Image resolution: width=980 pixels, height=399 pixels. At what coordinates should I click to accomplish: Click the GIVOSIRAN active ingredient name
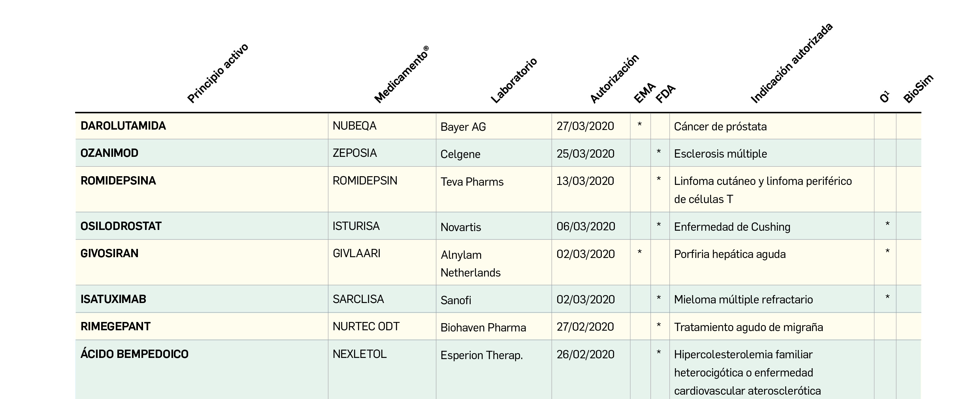tap(109, 254)
